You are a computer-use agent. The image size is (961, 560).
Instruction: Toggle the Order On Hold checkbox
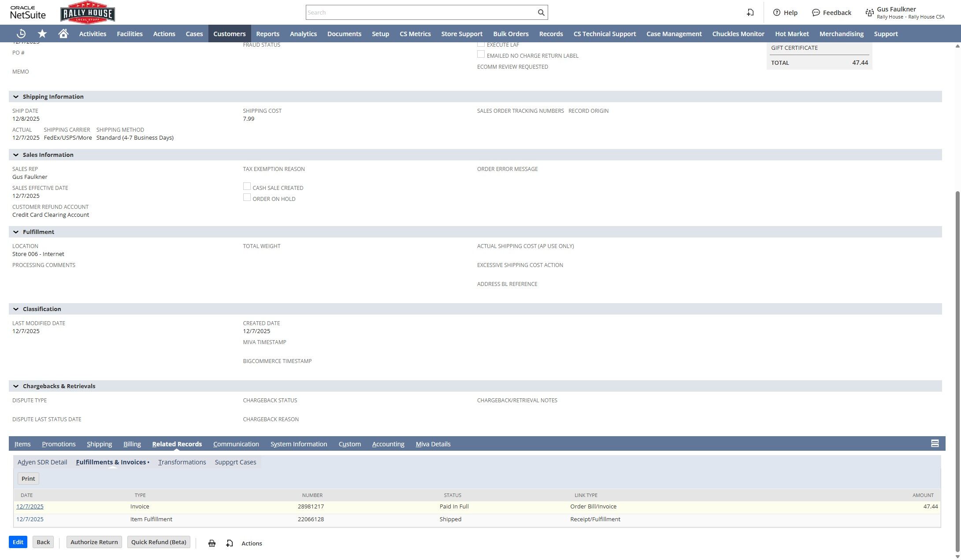[x=247, y=197]
